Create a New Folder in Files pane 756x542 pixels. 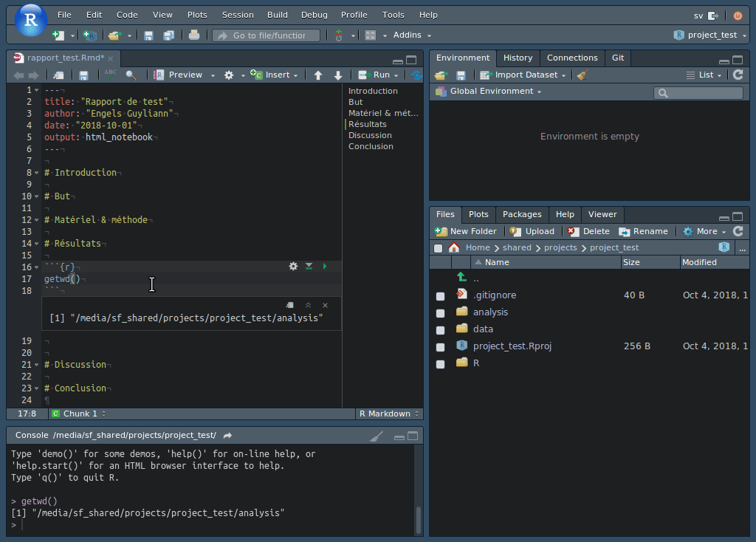point(465,231)
